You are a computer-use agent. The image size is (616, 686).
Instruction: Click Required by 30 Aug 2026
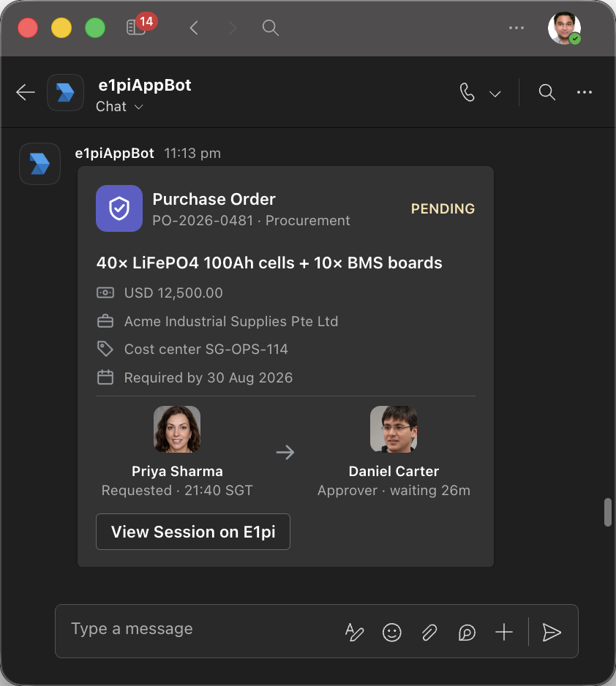coord(209,377)
